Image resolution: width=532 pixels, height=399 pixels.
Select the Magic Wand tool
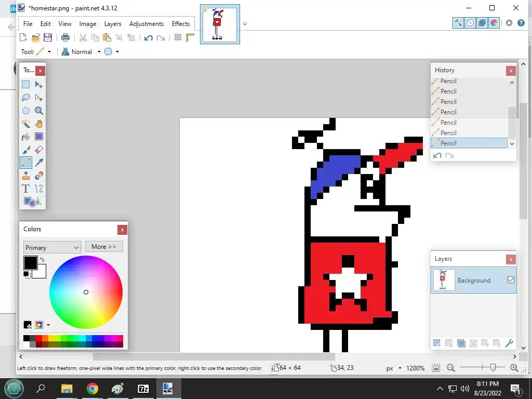coord(26,124)
